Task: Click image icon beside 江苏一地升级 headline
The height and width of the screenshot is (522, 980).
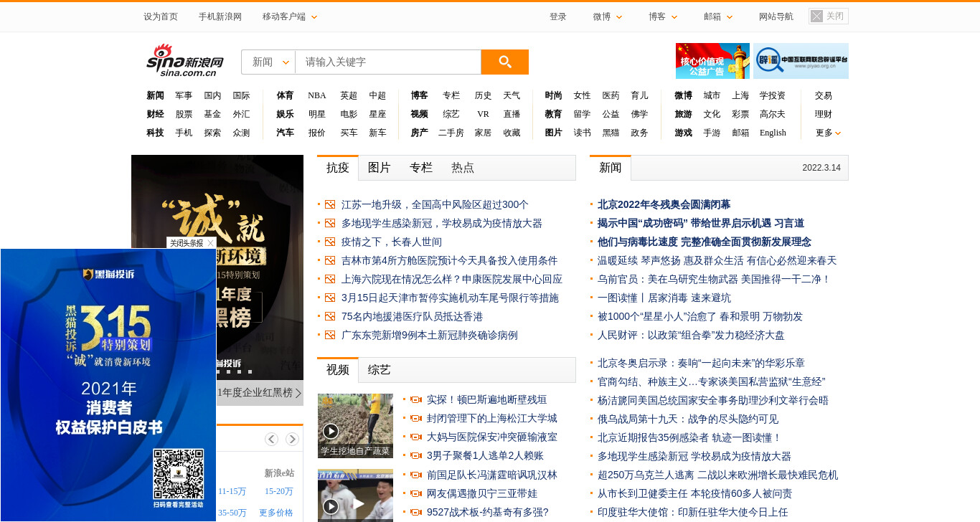Action: pos(330,204)
